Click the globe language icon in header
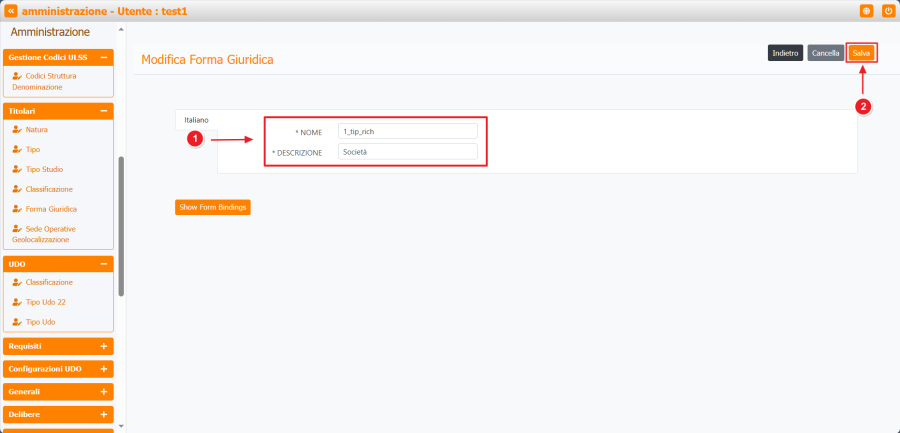 click(866, 10)
